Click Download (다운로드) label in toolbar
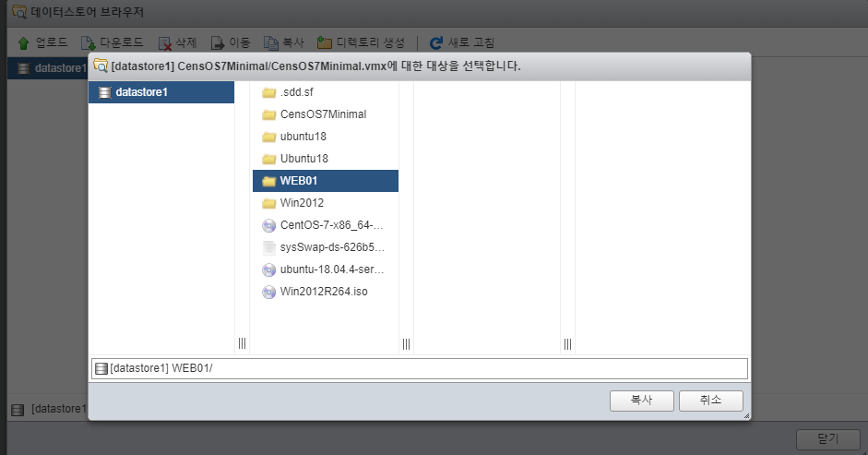The image size is (868, 455). (x=122, y=42)
